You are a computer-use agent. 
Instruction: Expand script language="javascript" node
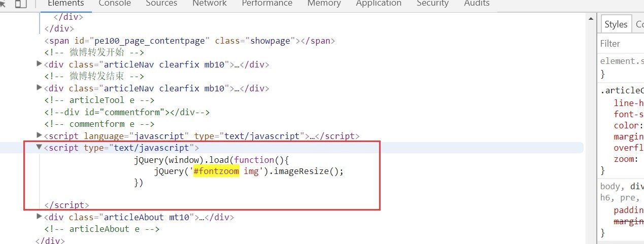click(39, 135)
